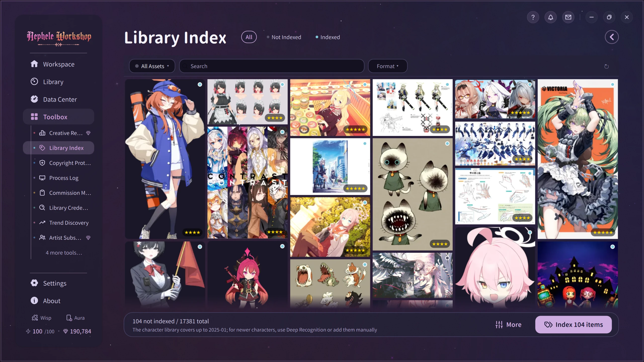Open the roaring animal stickers thumbnail
This screenshot has height=362, width=644.
[x=330, y=284]
